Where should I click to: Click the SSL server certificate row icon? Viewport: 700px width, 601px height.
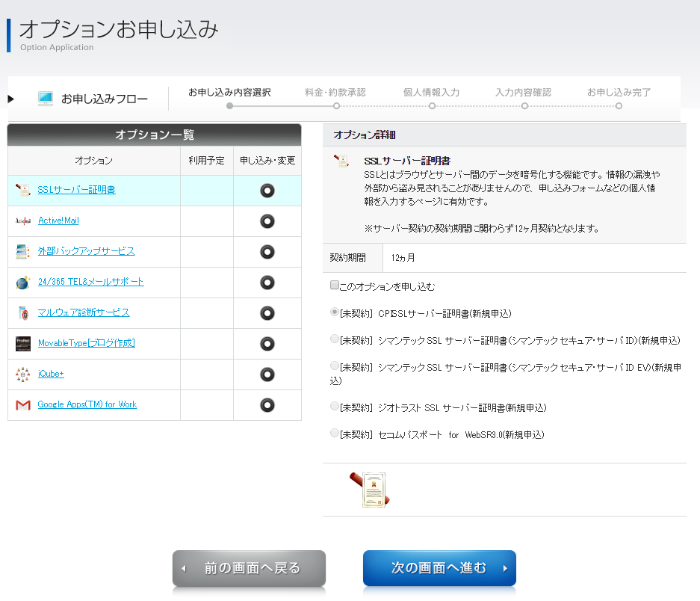pos(22,190)
